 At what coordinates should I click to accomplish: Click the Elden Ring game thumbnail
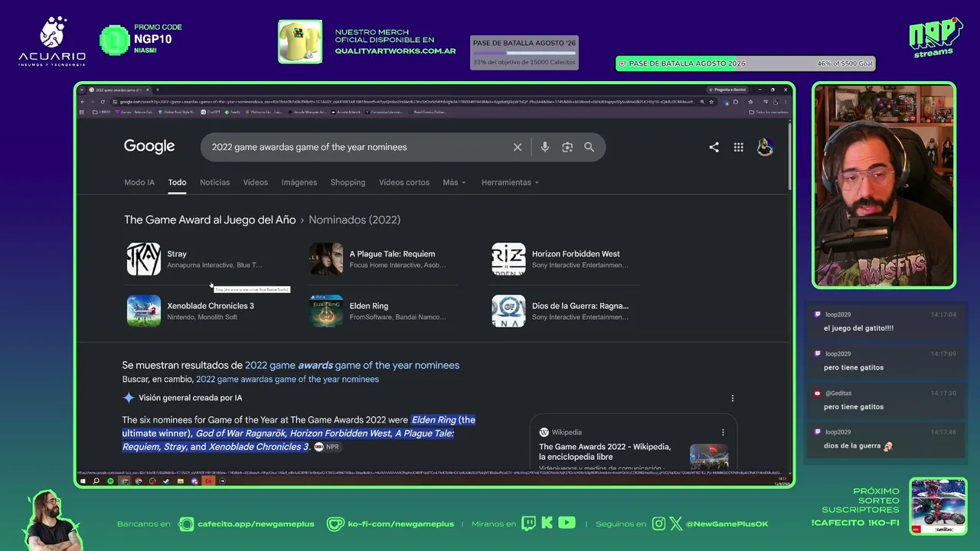(326, 311)
